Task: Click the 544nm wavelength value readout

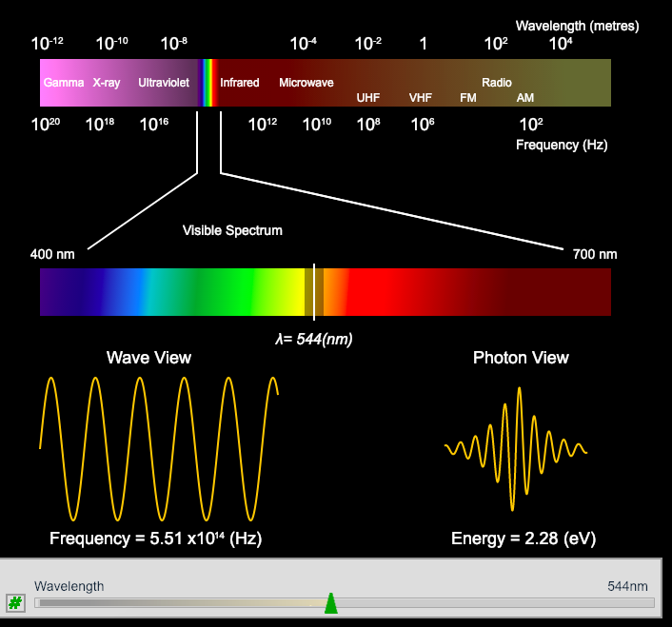Action: (627, 586)
